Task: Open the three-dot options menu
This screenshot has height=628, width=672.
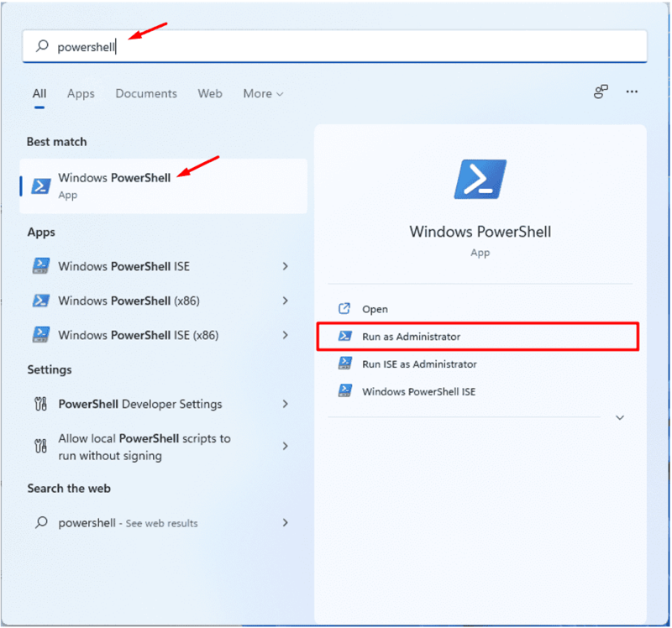Action: (632, 92)
